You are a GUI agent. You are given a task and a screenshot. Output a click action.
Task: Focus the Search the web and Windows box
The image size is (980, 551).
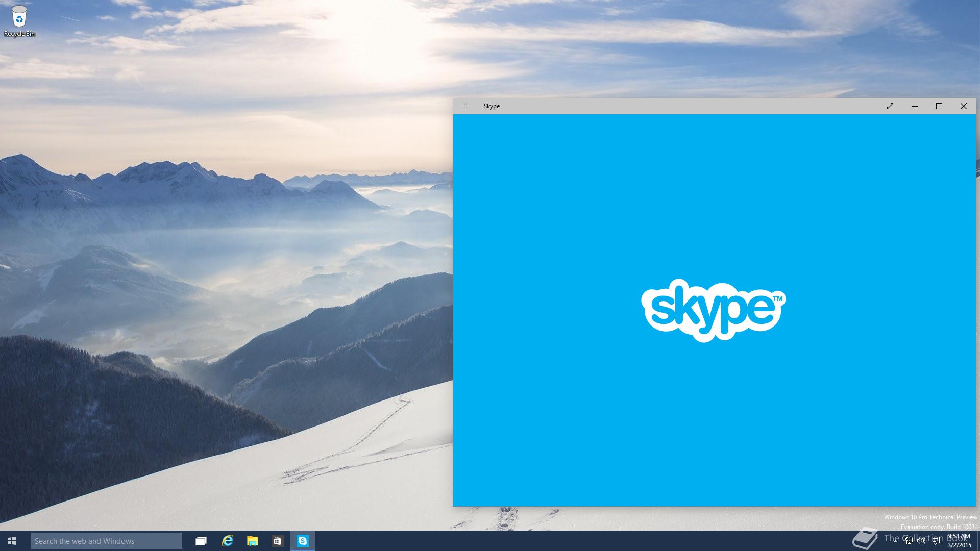106,541
